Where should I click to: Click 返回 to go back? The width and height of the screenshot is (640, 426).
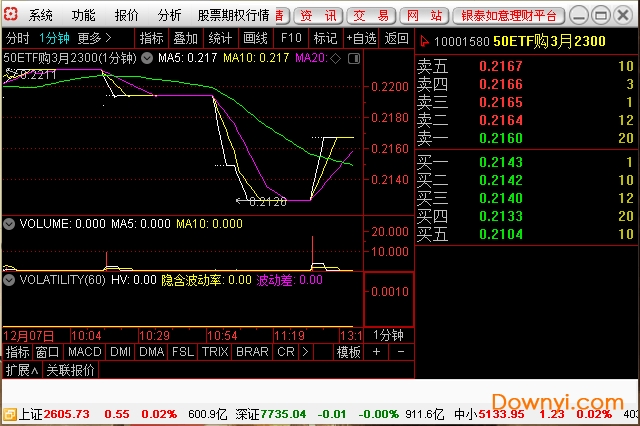pyautogui.click(x=396, y=39)
